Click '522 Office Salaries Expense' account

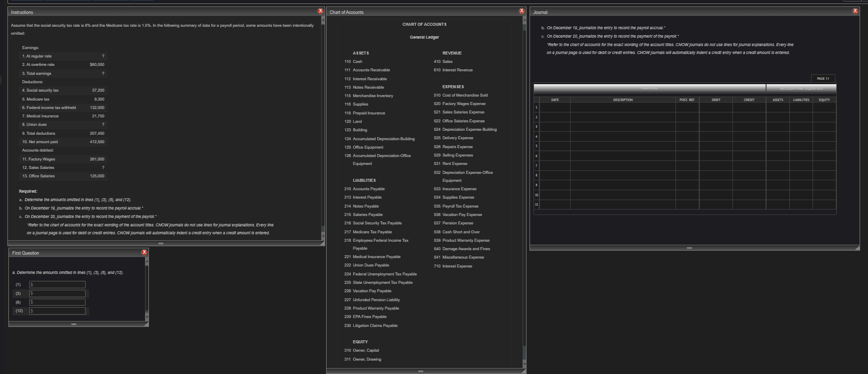(459, 121)
